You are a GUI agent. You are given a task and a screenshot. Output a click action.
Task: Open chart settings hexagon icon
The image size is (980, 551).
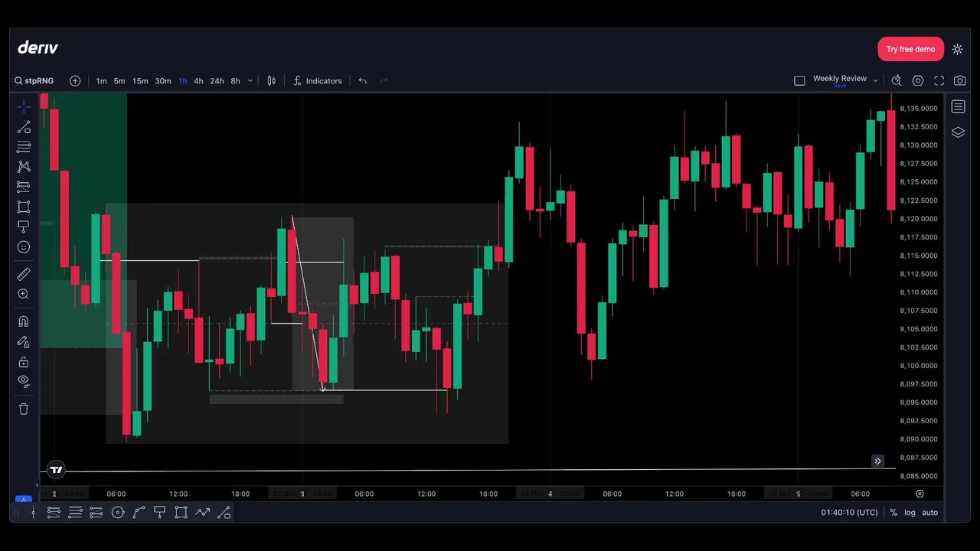(918, 80)
